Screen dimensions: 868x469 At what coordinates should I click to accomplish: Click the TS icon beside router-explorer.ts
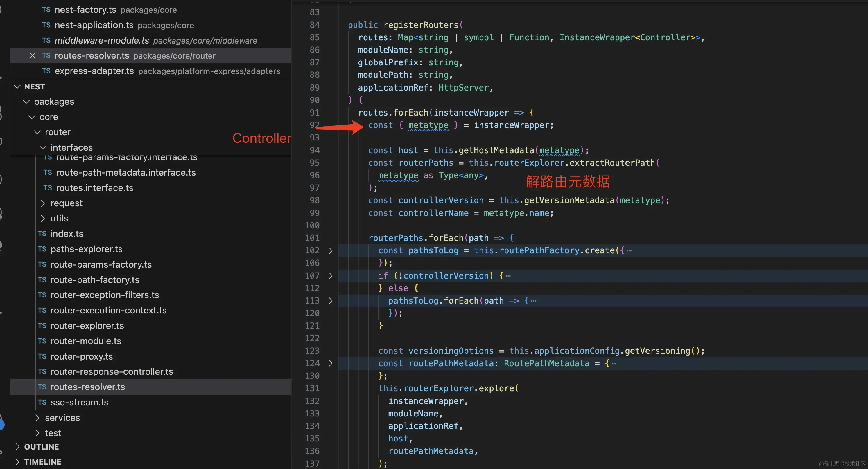[x=42, y=326]
